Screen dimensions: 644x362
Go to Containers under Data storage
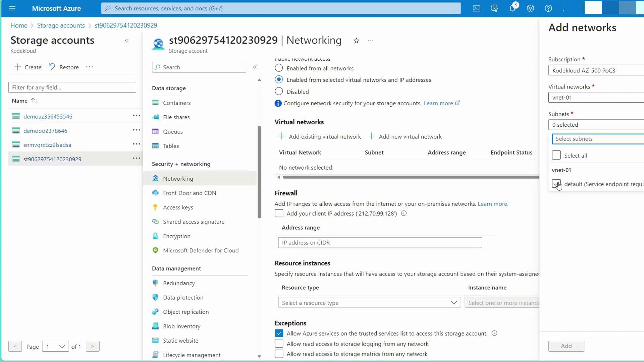tap(176, 103)
